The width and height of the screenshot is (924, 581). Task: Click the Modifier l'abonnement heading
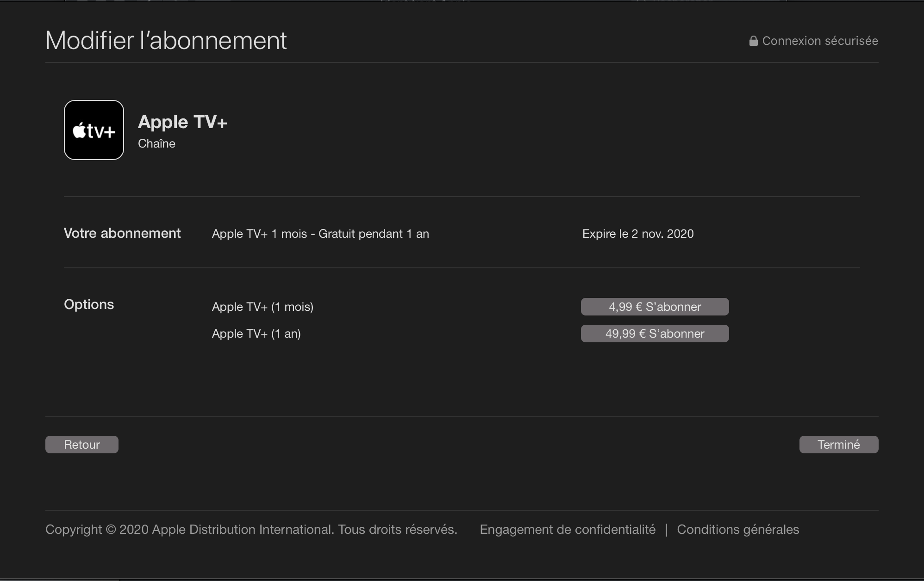tap(166, 41)
